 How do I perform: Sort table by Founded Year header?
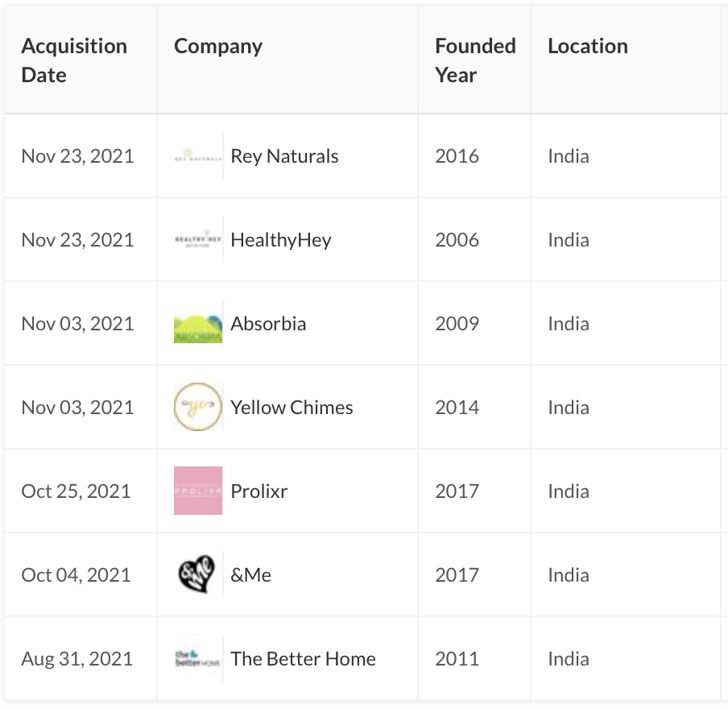(475, 60)
